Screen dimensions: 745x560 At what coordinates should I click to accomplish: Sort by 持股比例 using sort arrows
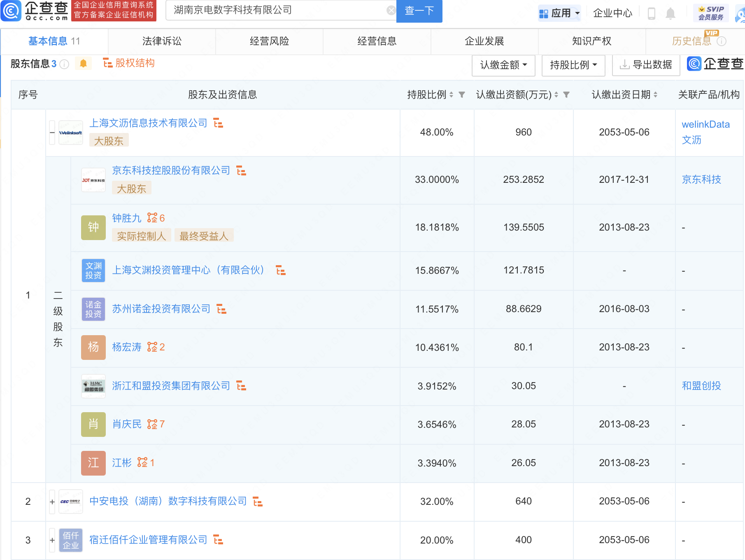coord(451,95)
